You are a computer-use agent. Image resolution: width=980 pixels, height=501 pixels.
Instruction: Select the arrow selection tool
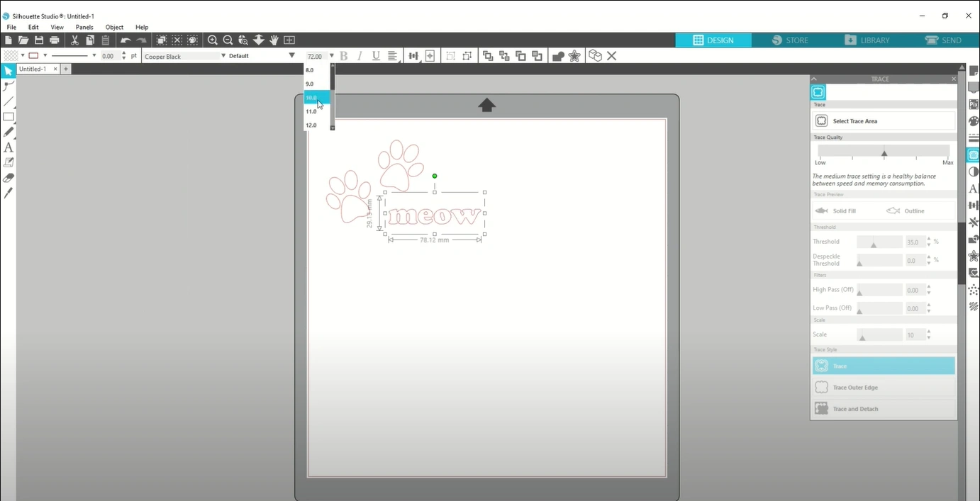point(9,69)
